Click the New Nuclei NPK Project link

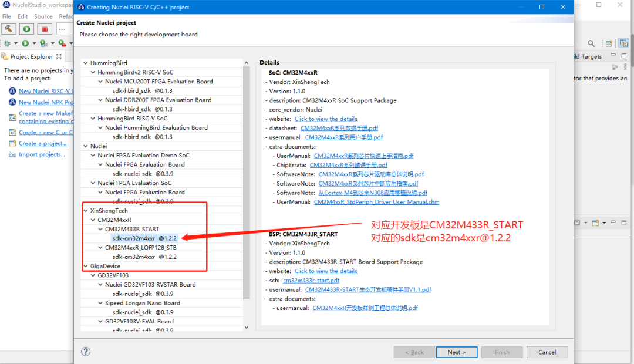46,102
